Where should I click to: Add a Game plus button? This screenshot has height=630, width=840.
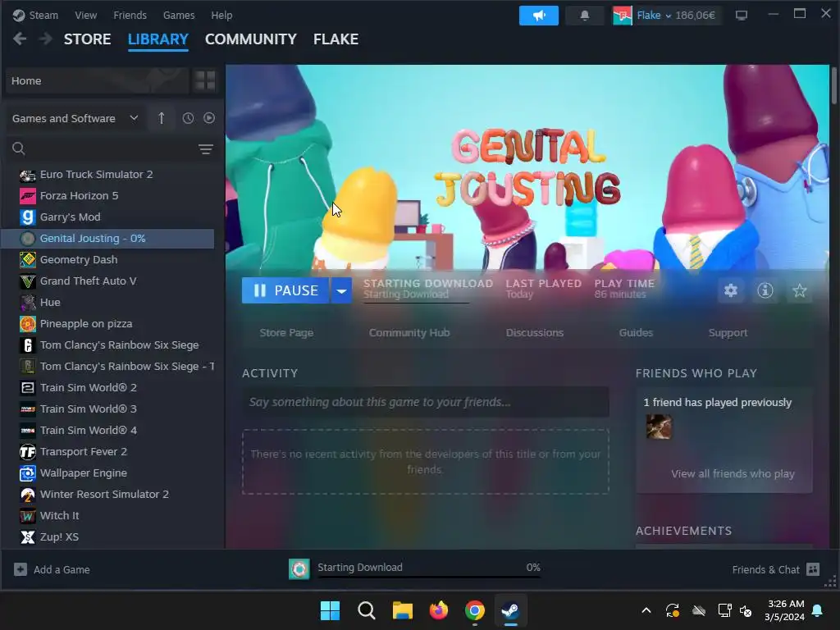pos(52,569)
